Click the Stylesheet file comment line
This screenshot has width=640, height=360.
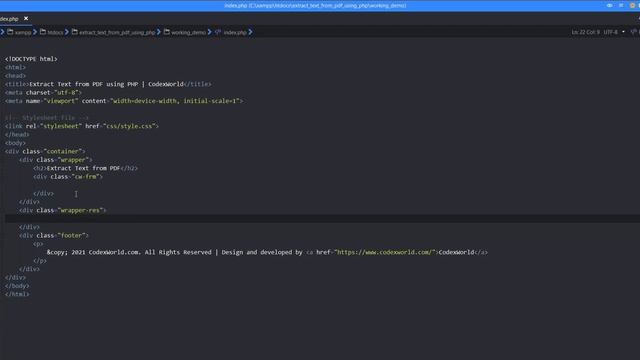[47, 118]
